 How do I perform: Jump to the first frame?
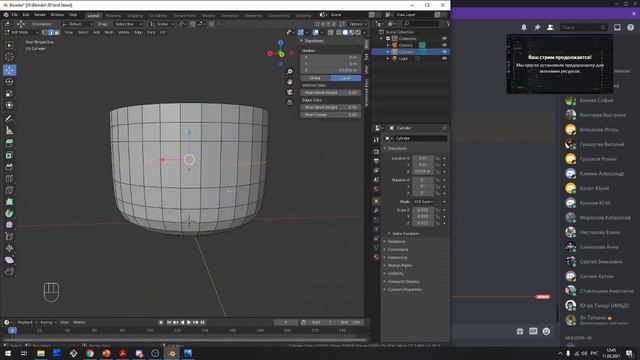click(169, 322)
